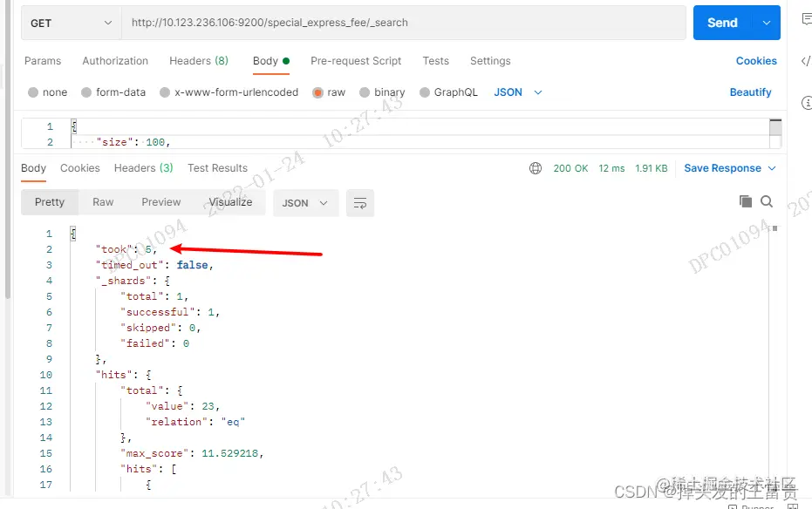Select the binary body type
This screenshot has width=812, height=509.
tap(382, 92)
